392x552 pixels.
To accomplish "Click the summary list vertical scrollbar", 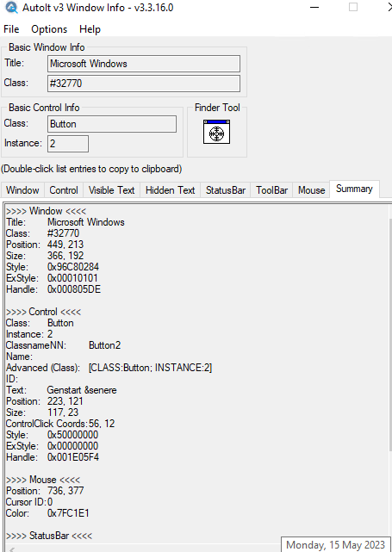I will pyautogui.click(x=390, y=334).
